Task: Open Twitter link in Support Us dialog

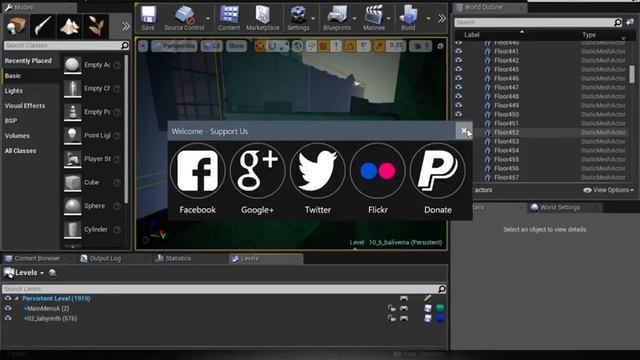Action: [318, 171]
